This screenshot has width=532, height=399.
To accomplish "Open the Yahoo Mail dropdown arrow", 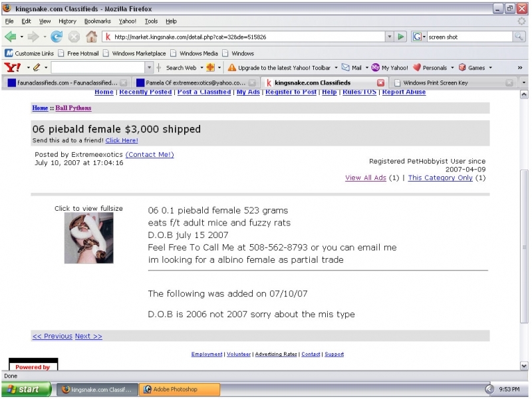I will (367, 68).
